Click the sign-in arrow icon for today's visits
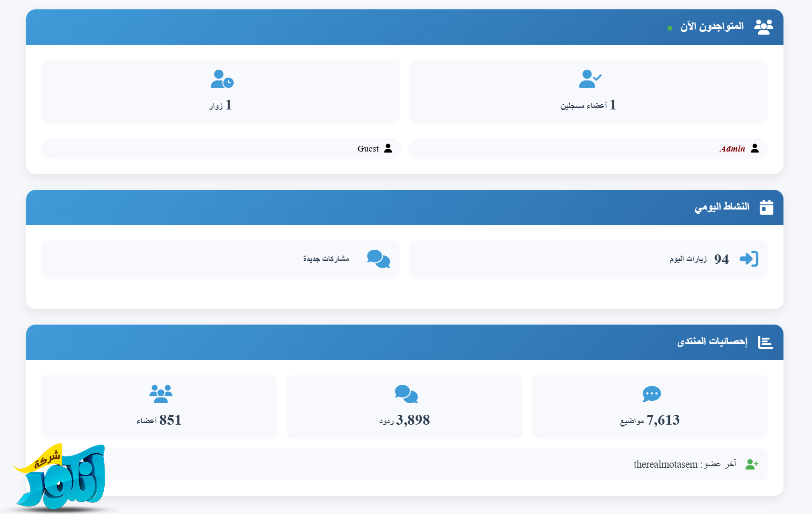The width and height of the screenshot is (812, 514). tap(749, 259)
